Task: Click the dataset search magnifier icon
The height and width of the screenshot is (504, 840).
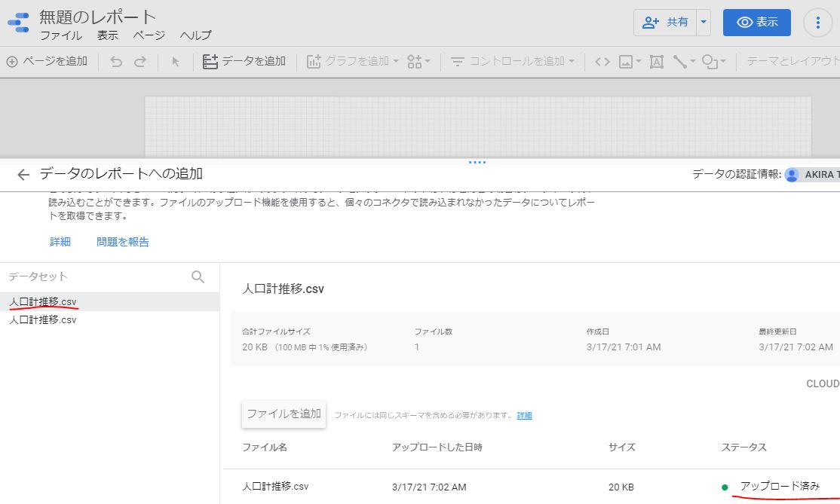Action: click(x=198, y=277)
